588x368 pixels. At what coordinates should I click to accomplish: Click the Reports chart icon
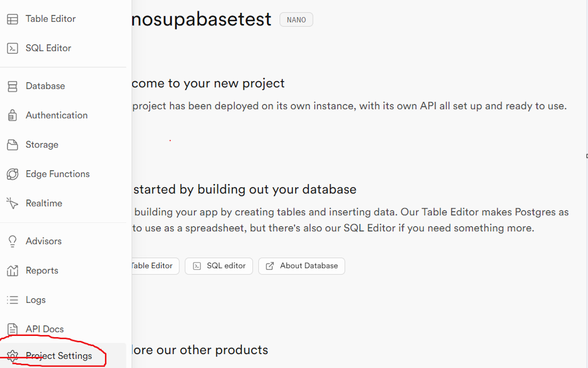[x=12, y=271]
